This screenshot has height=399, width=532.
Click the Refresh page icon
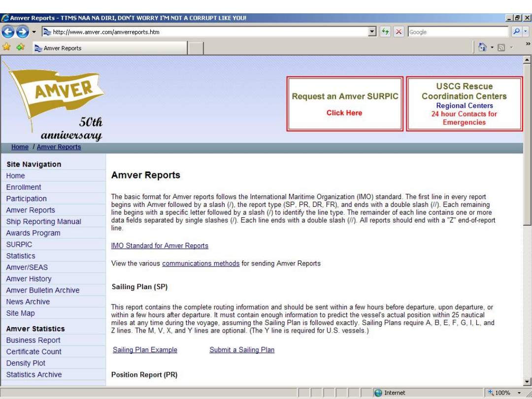pyautogui.click(x=385, y=32)
